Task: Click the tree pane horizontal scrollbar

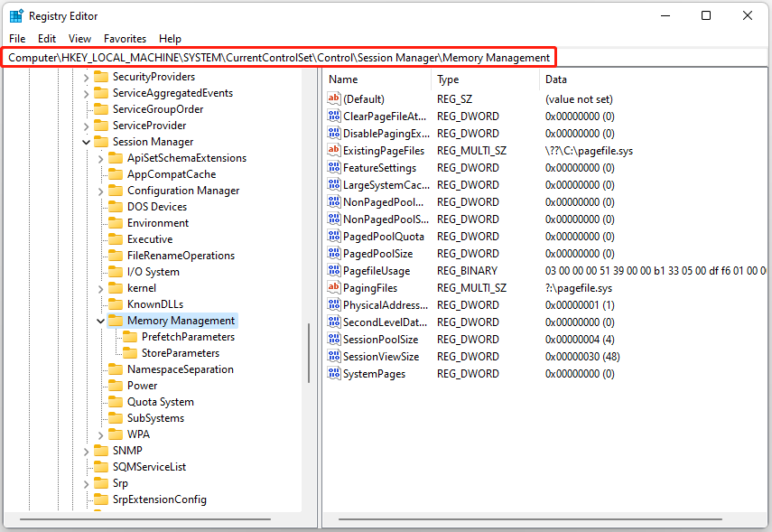Action: 145,518
